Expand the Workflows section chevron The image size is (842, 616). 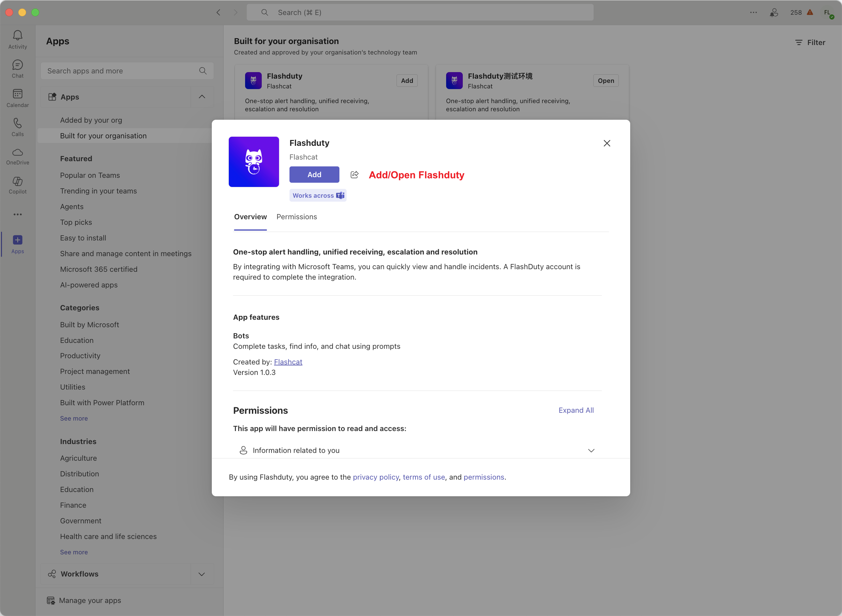[x=202, y=574]
